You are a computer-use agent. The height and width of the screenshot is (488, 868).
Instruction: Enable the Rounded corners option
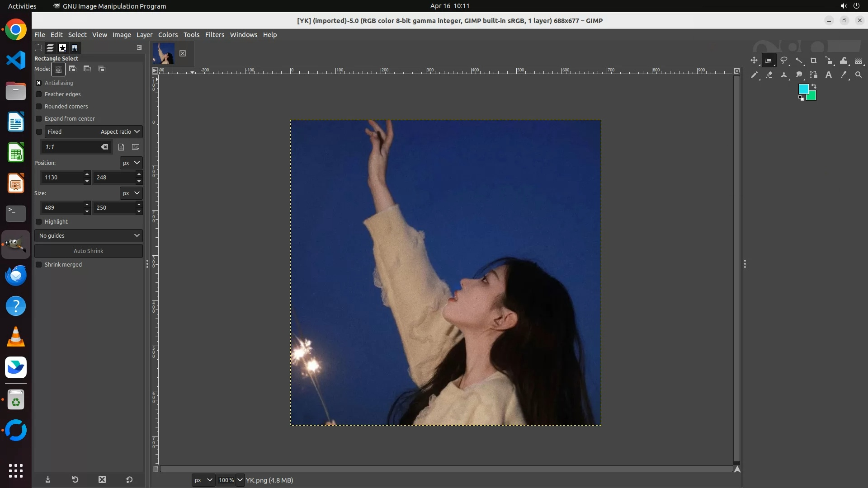(39, 107)
